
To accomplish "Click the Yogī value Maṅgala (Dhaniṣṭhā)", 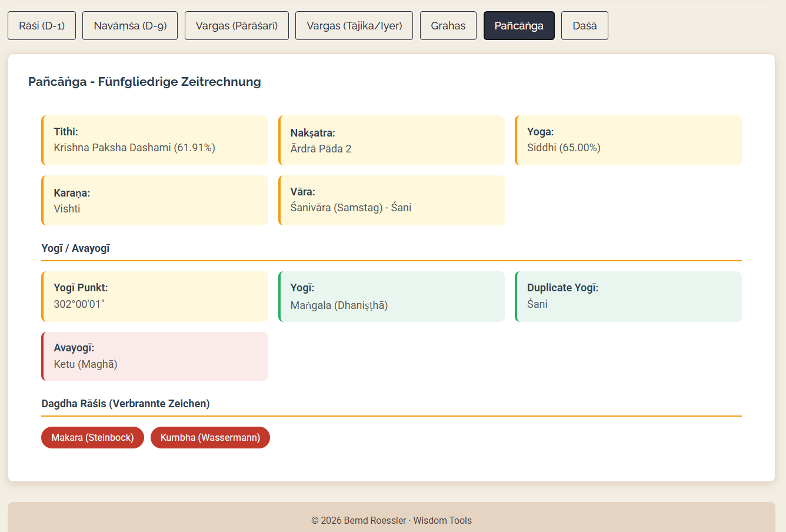I will click(339, 305).
